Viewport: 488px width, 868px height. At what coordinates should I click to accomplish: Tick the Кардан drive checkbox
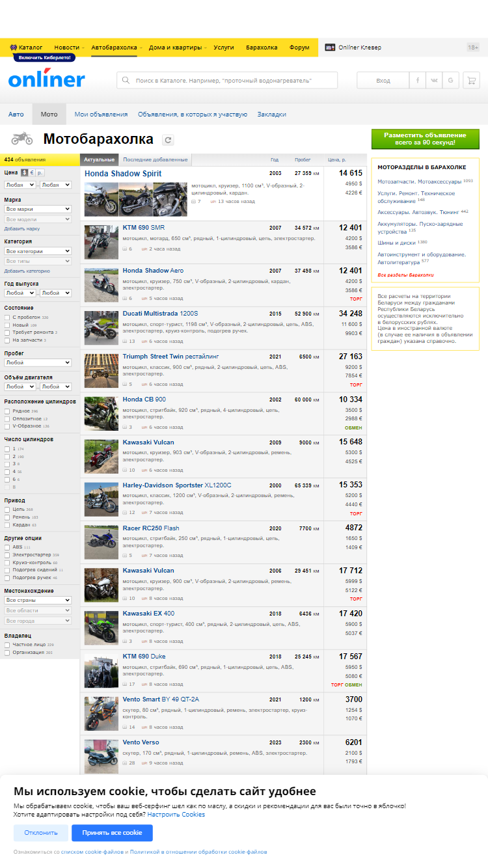pos(7,524)
